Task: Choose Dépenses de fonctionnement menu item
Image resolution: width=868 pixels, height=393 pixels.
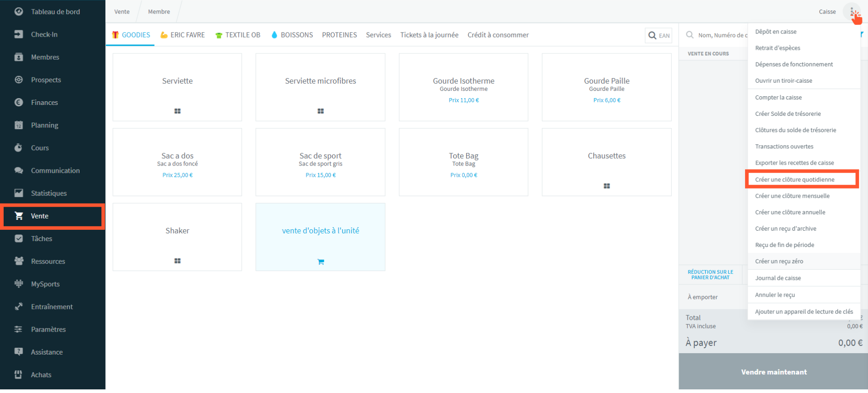Action: pyautogui.click(x=804, y=64)
